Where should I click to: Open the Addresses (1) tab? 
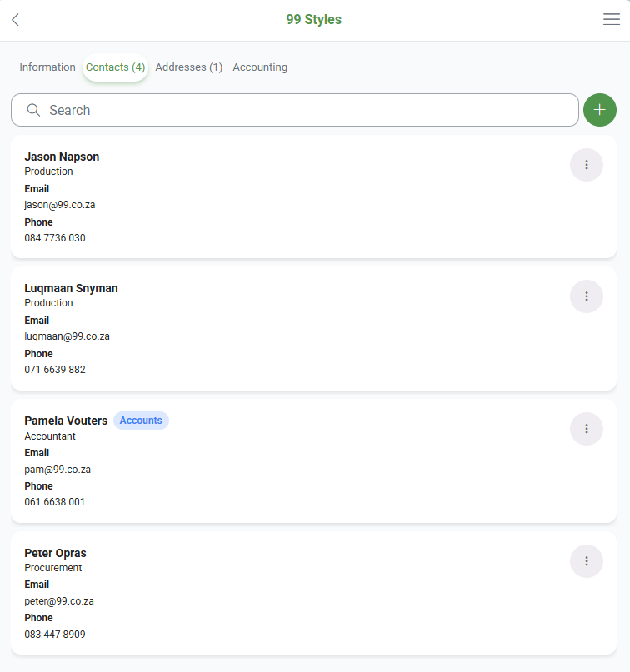[x=188, y=67]
